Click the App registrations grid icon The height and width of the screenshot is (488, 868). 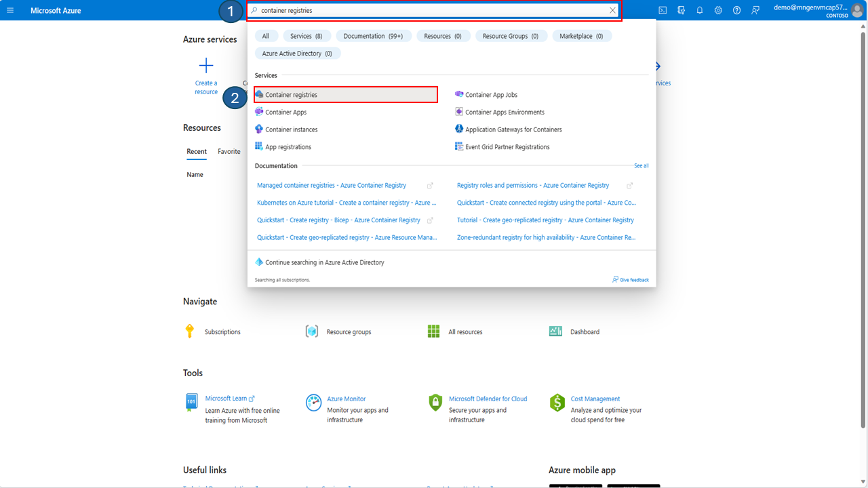click(259, 146)
